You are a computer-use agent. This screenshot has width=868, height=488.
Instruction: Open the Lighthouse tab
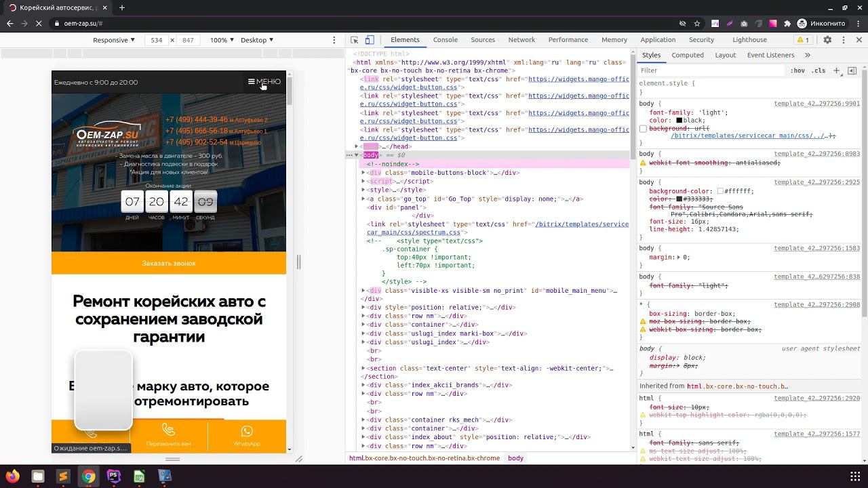pyautogui.click(x=749, y=40)
